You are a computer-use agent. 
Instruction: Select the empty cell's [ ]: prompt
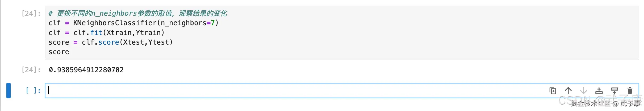(x=33, y=91)
